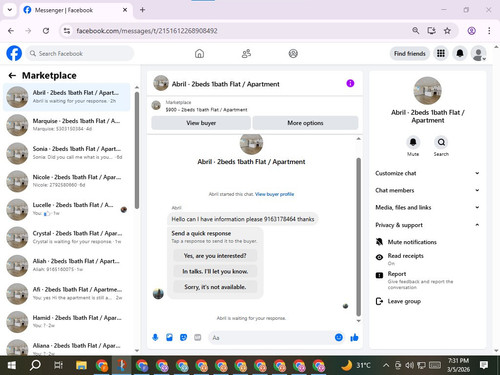Reply with 'In talks. I'll let you know.'
Screen dimensions: 500x375
[215, 271]
